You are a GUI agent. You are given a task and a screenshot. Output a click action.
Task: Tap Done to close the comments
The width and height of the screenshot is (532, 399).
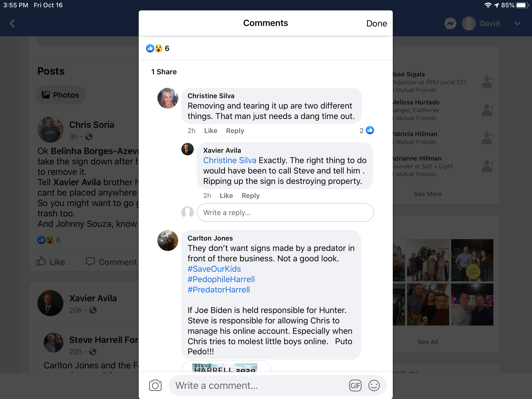pos(377,24)
